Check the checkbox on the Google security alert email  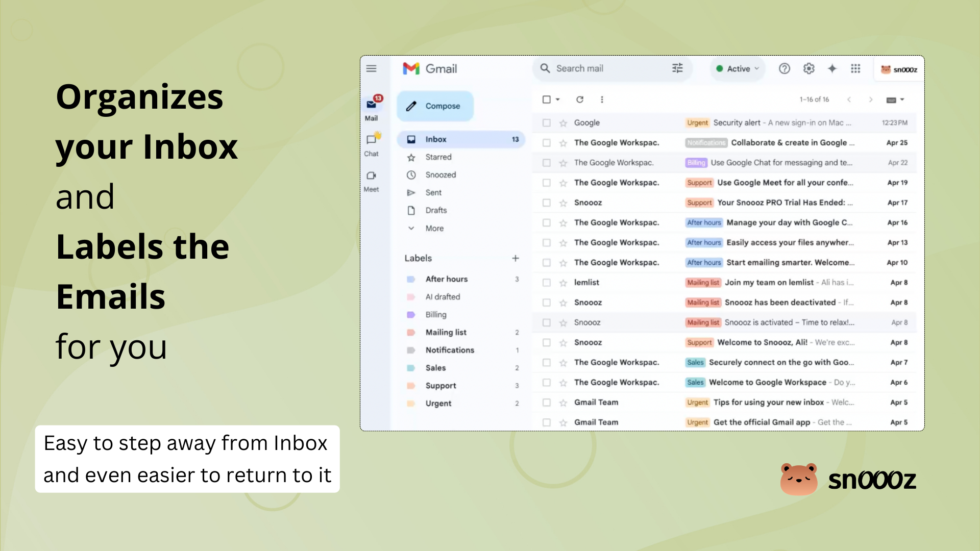[547, 122]
